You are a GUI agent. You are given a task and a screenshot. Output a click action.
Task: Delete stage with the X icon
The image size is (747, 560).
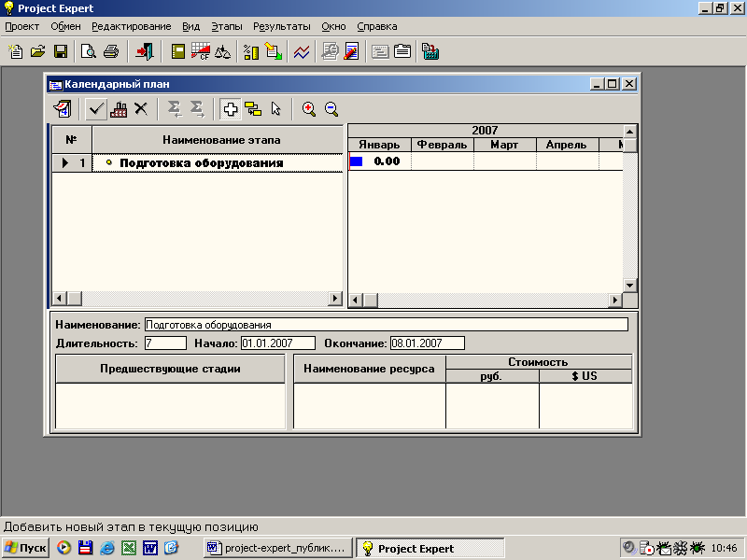[x=141, y=109]
